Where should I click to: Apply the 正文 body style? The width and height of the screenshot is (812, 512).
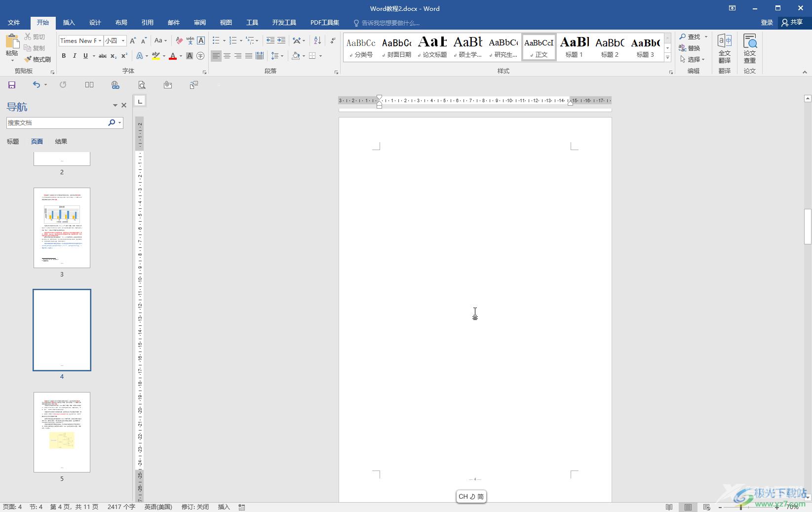[x=539, y=47]
